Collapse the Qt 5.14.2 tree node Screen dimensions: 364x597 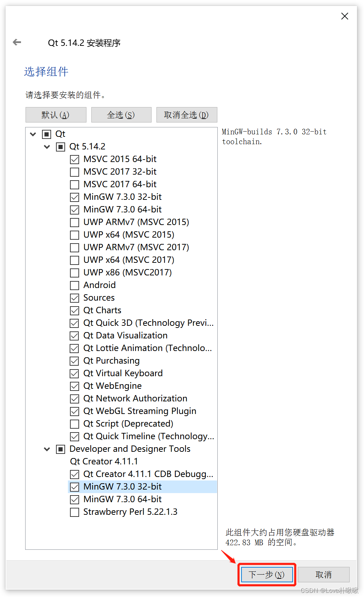coord(47,147)
